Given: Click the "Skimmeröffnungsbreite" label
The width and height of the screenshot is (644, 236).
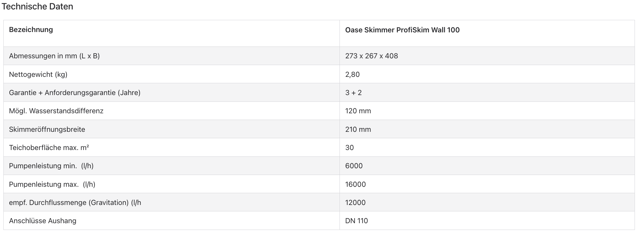Looking at the screenshot, I should click(x=47, y=129).
